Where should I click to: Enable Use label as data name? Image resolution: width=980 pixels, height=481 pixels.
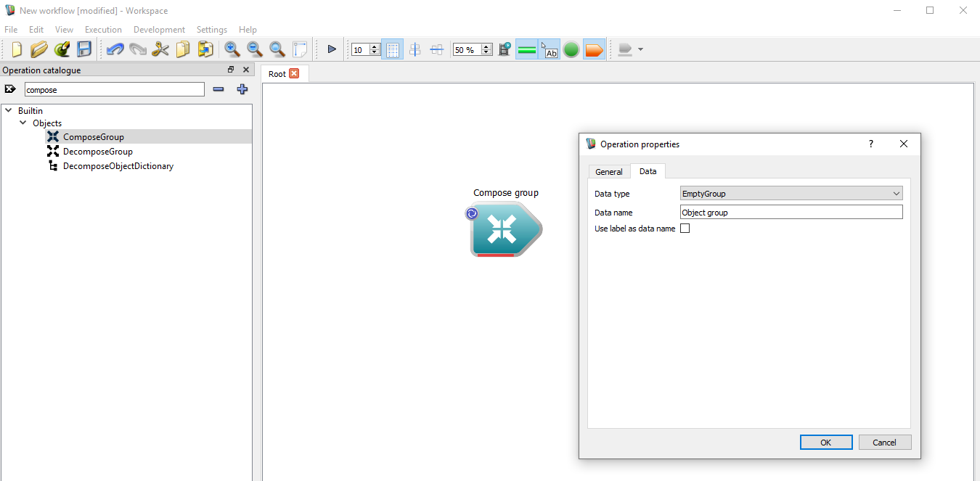pyautogui.click(x=685, y=229)
